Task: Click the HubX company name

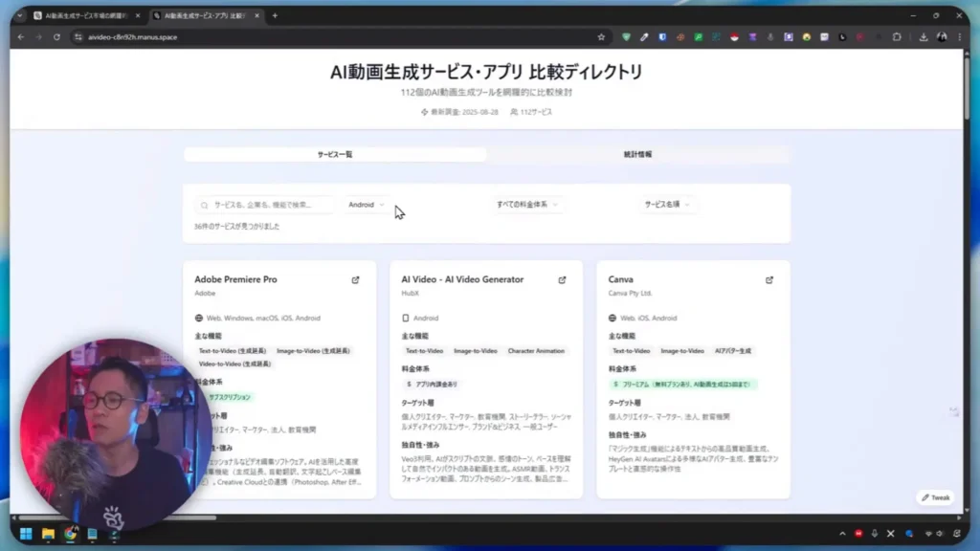Action: click(x=410, y=293)
